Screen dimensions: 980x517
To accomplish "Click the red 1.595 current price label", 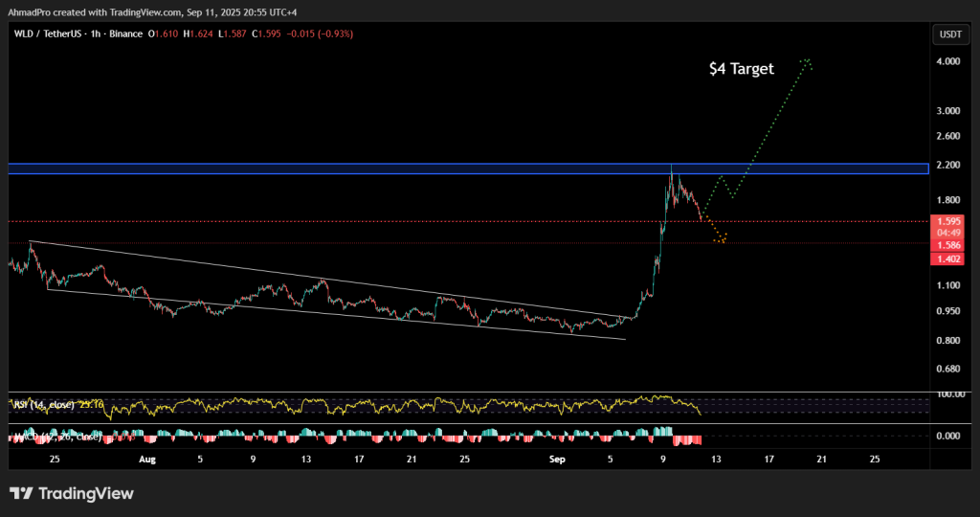I will [x=948, y=221].
